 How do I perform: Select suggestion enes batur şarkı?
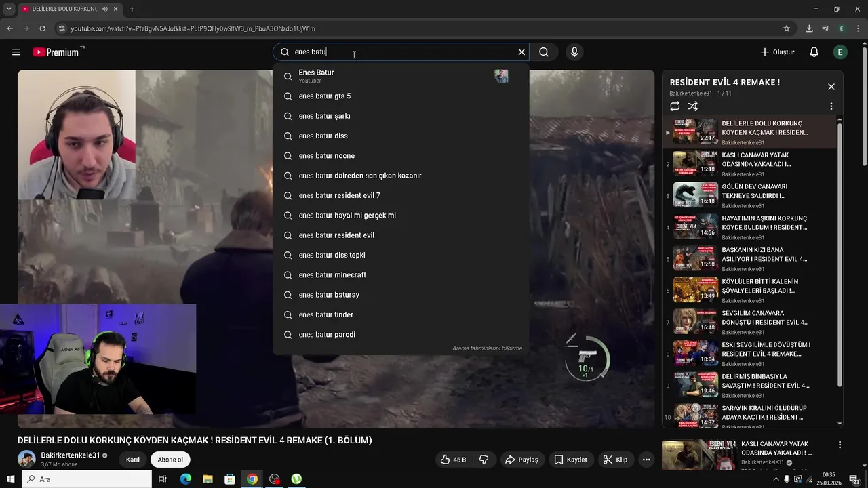(401, 116)
